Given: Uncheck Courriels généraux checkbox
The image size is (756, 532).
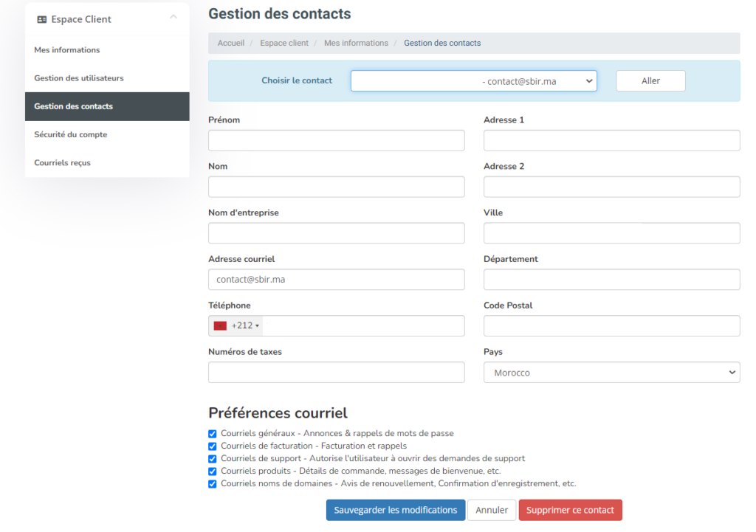Looking at the screenshot, I should pyautogui.click(x=213, y=434).
